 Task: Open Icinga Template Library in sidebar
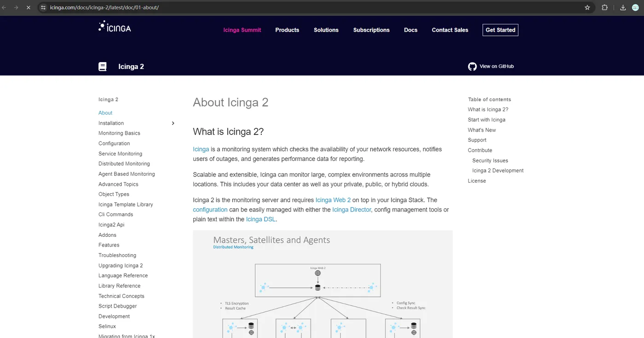point(126,204)
